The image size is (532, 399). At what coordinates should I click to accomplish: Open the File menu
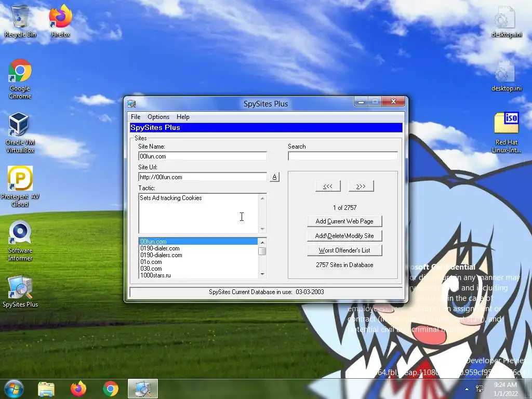[x=136, y=117]
